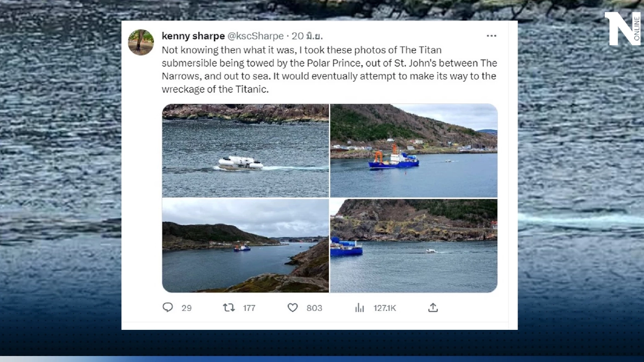
Task: Click the reply speech bubble icon
Action: pyautogui.click(x=168, y=307)
